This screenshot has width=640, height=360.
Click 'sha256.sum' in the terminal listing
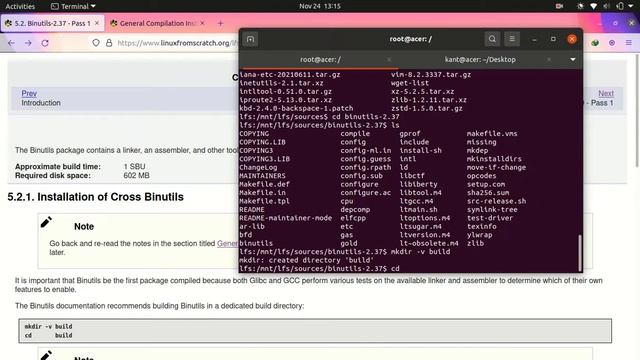coord(488,193)
